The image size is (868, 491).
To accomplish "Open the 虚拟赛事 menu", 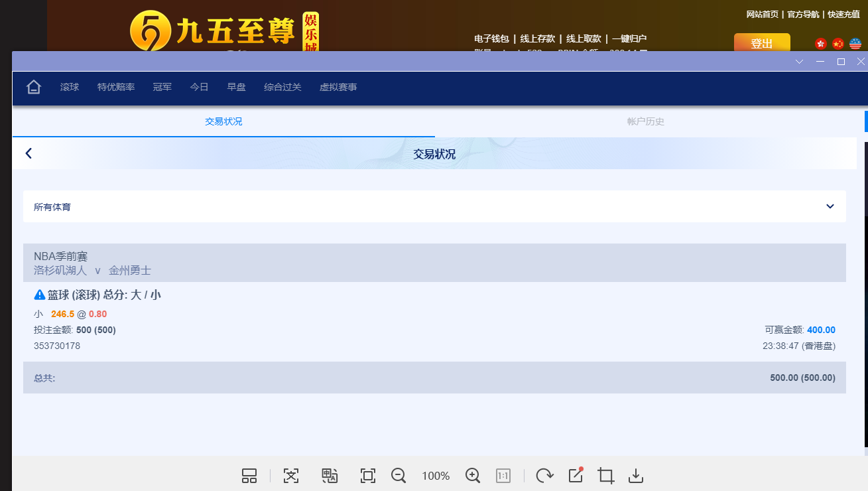I will tap(338, 87).
